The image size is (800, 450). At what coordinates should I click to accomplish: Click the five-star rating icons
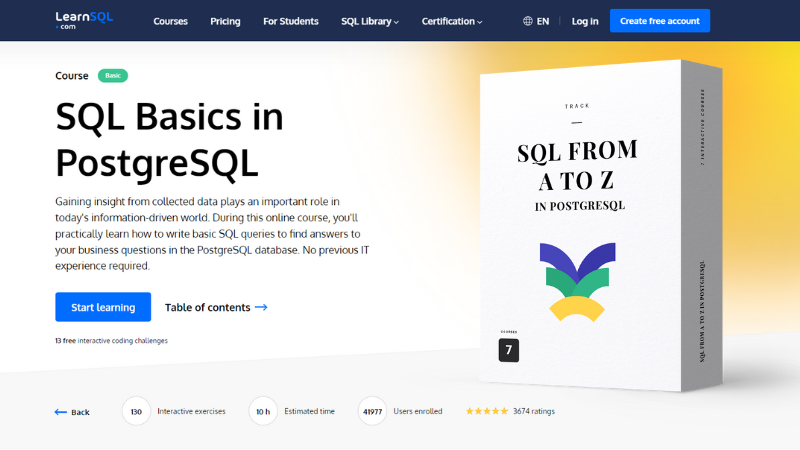point(487,411)
